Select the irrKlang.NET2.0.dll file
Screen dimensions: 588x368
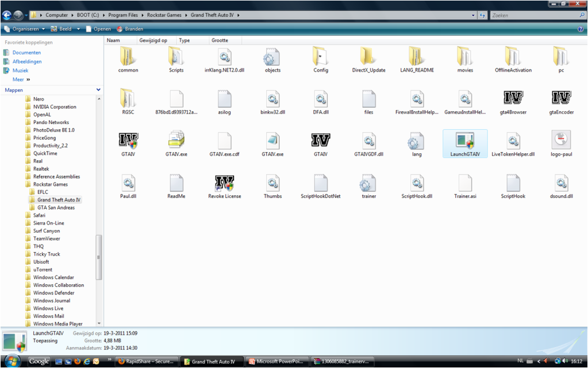224,60
